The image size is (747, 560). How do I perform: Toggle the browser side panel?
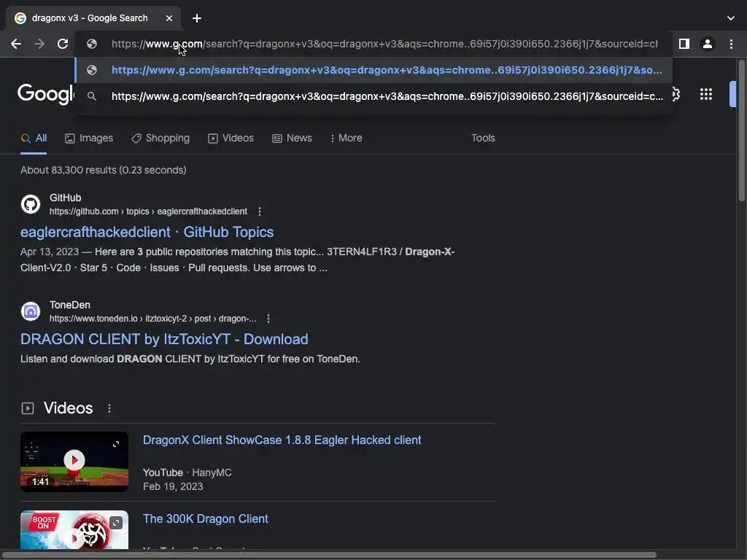[684, 44]
